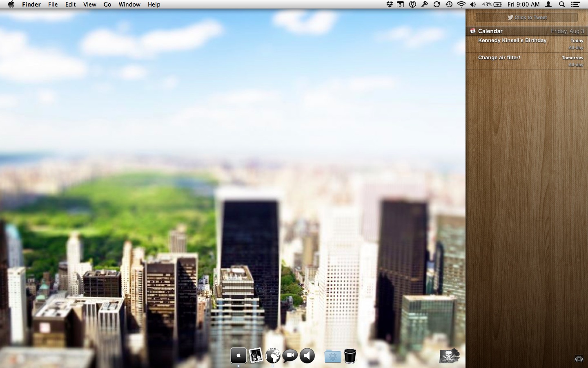
Task: Open the Wi-Fi status menu
Action: pyautogui.click(x=461, y=4)
